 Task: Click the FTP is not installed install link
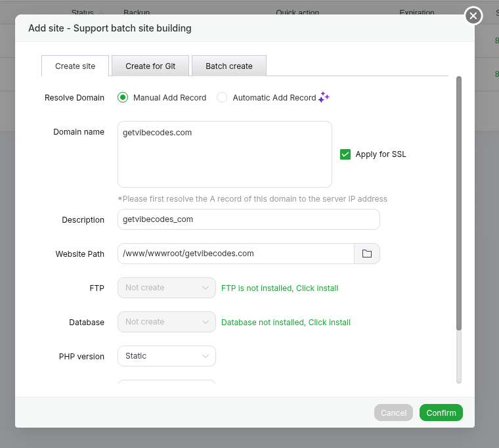[280, 288]
